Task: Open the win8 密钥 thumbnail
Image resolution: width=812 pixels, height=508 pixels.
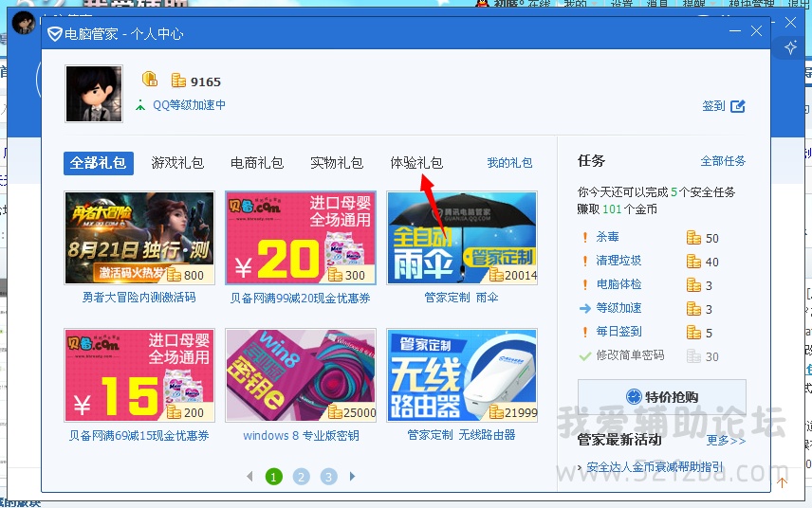Action: [301, 375]
